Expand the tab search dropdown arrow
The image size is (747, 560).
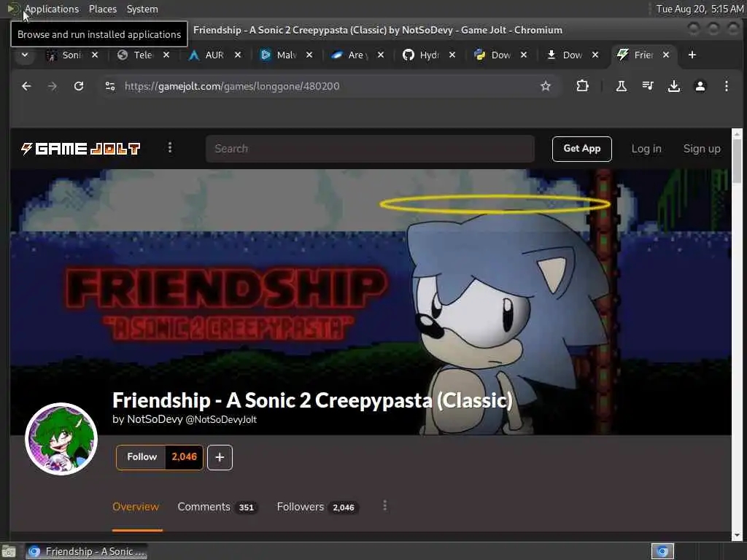25,55
